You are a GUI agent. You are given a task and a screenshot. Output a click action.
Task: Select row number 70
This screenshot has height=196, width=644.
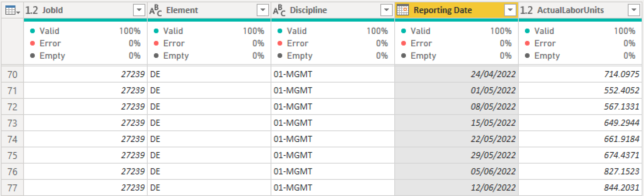[x=12, y=74]
